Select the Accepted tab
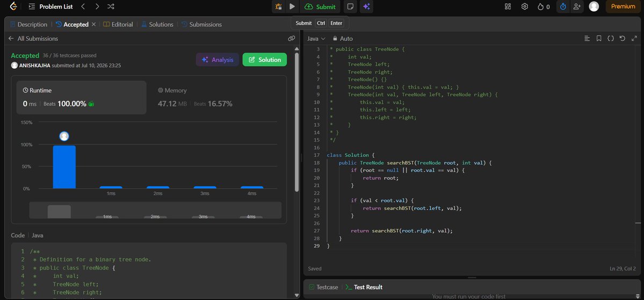 point(73,25)
